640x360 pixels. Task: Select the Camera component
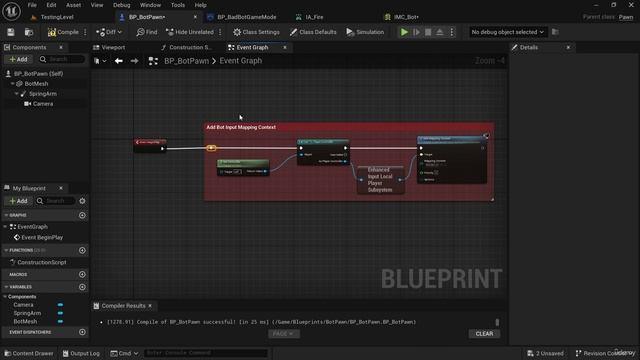(x=43, y=104)
